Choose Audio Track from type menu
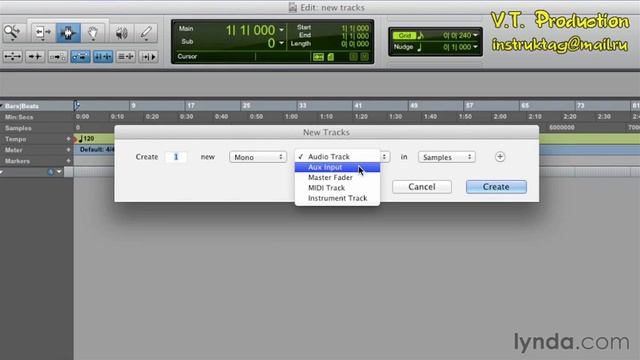The image size is (640, 360). click(x=337, y=157)
